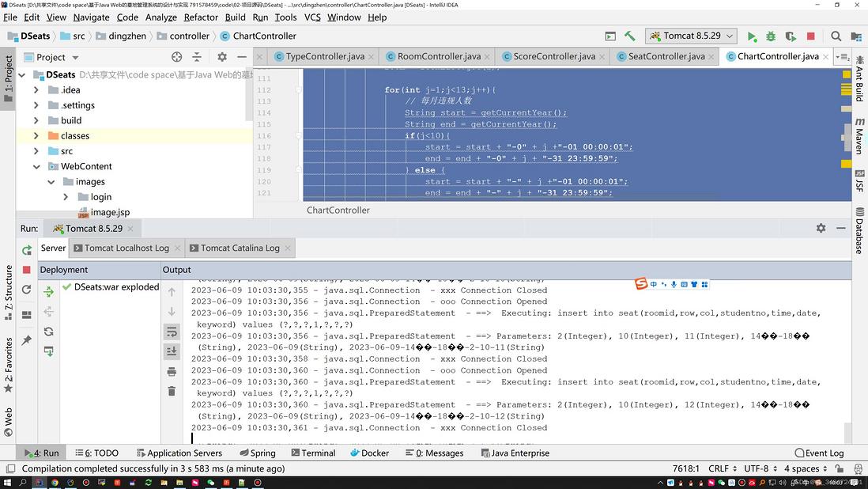The image size is (868, 489).
Task: Open the Spring tool window
Action: pos(258,453)
